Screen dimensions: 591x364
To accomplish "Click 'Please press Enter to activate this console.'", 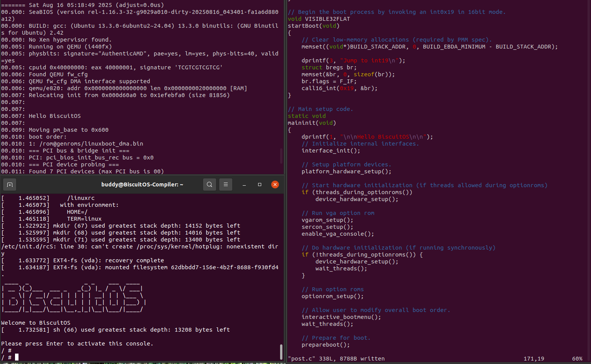I will (x=77, y=344).
